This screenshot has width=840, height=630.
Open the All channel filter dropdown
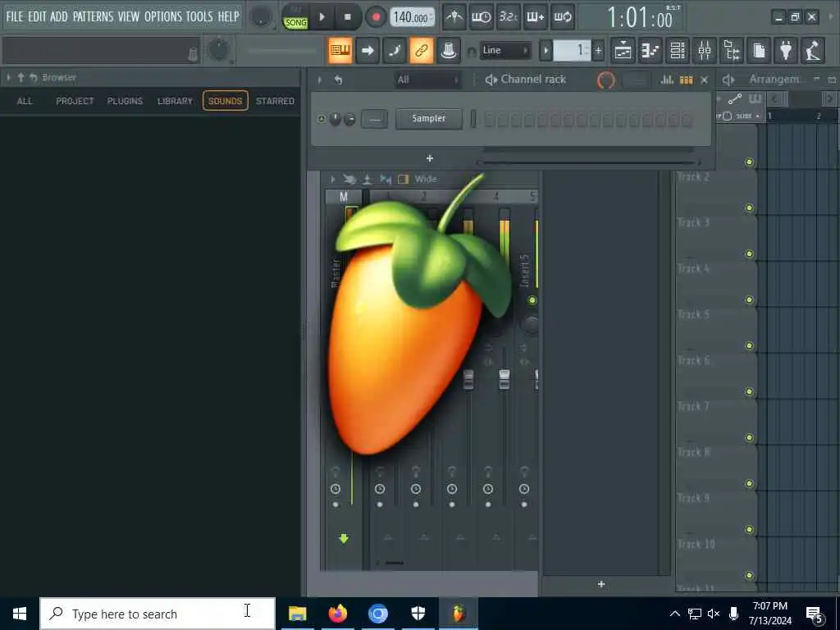pyautogui.click(x=427, y=80)
